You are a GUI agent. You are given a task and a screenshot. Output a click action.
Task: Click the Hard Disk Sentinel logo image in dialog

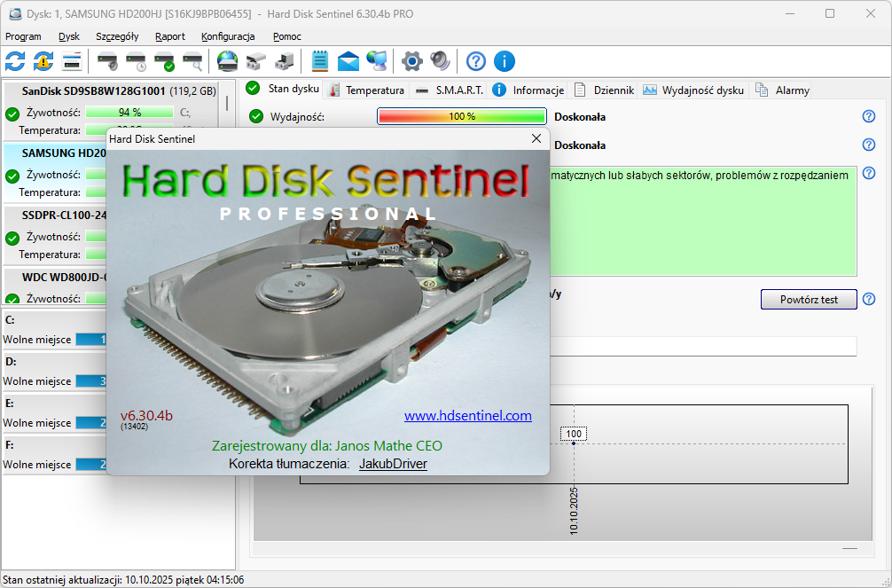(325, 181)
